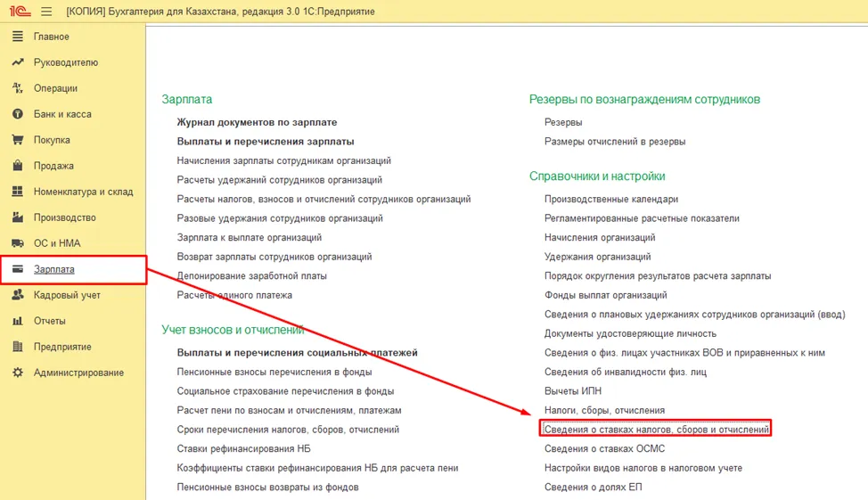The height and width of the screenshot is (500, 868).
Task: Select Номенклатура и склад section
Action: click(x=83, y=192)
